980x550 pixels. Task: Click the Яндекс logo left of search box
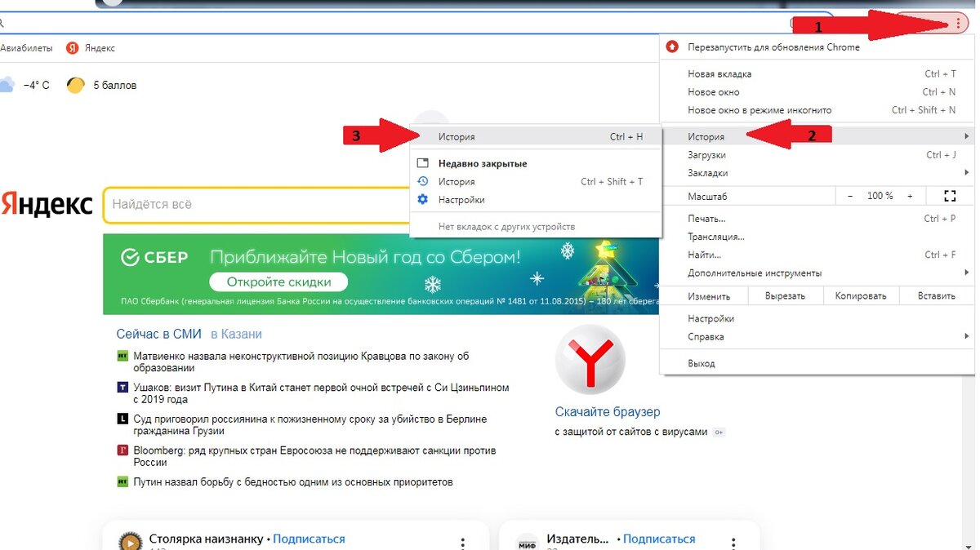47,205
